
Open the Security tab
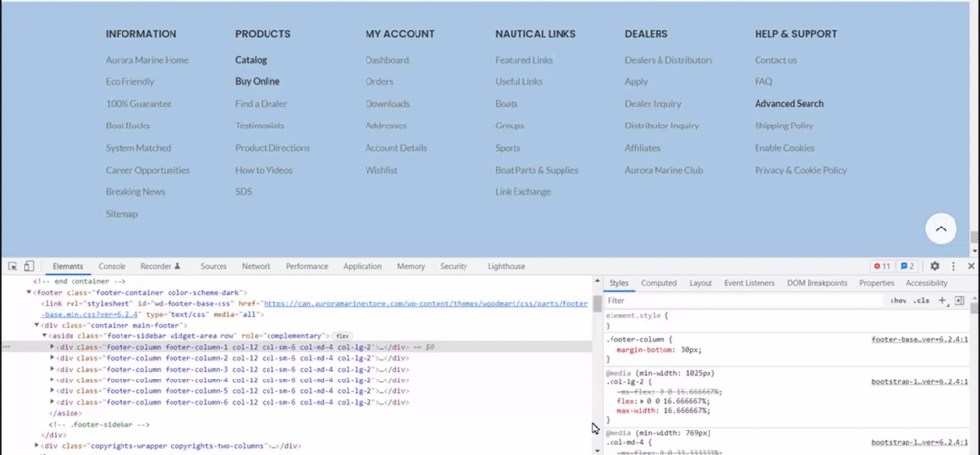[x=454, y=267]
